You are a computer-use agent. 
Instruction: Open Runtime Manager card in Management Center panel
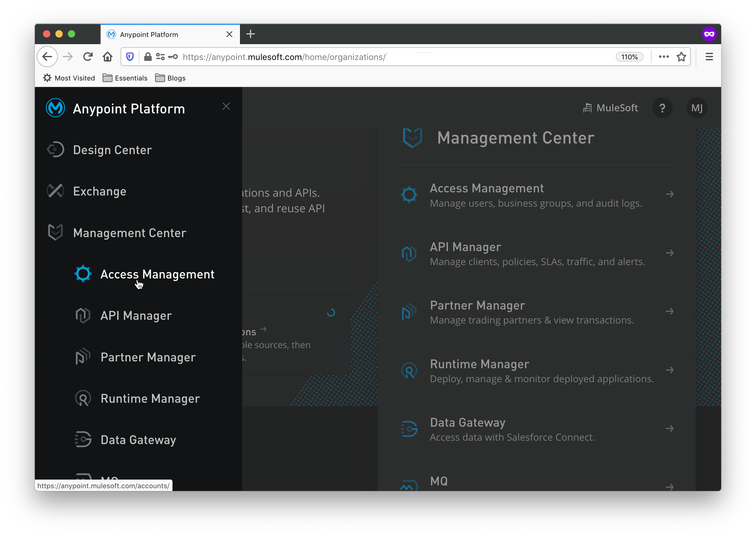[x=537, y=371]
